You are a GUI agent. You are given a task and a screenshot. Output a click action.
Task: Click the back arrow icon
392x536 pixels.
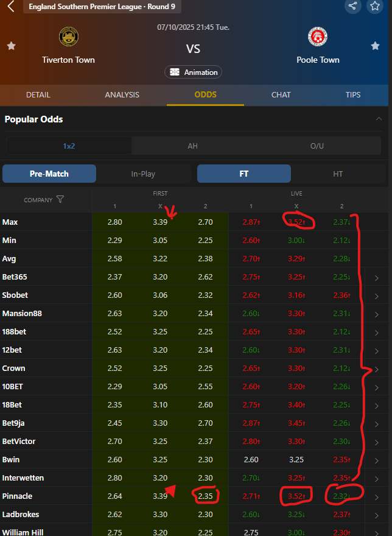[10, 7]
